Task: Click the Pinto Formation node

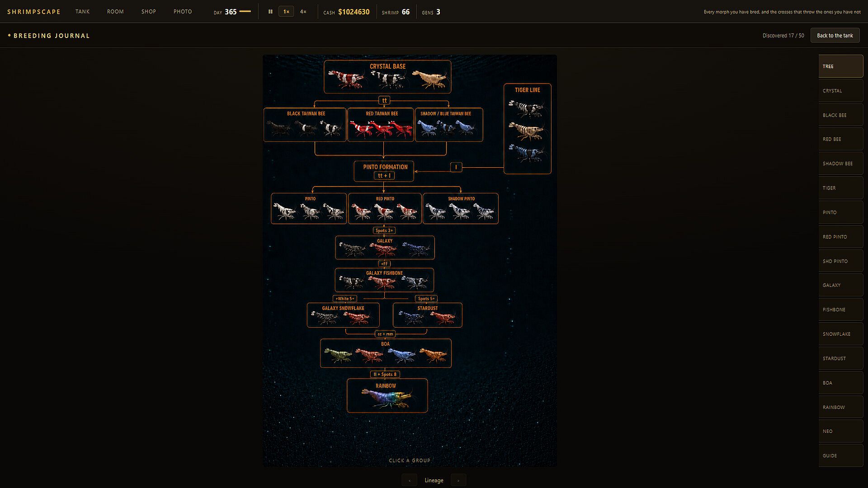Action: (384, 171)
